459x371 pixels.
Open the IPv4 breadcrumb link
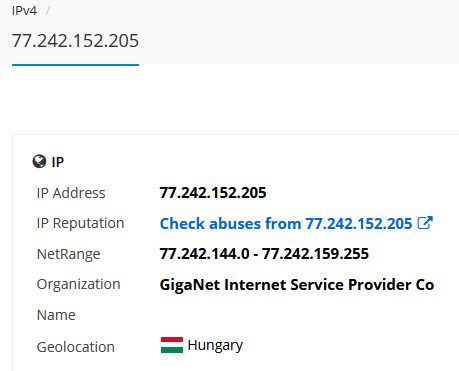(x=24, y=11)
